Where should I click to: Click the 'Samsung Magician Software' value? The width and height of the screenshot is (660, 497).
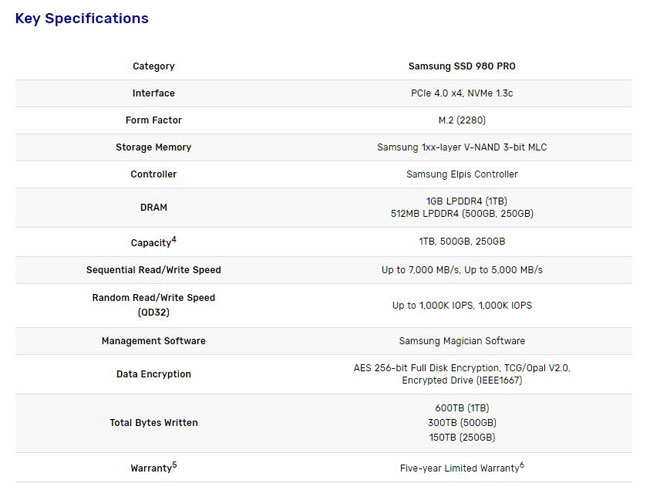462,340
